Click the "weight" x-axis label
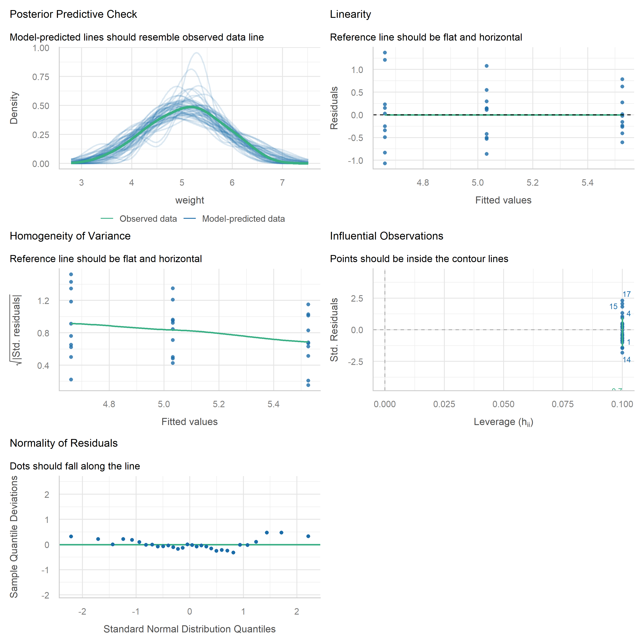644x644 pixels. [190, 200]
